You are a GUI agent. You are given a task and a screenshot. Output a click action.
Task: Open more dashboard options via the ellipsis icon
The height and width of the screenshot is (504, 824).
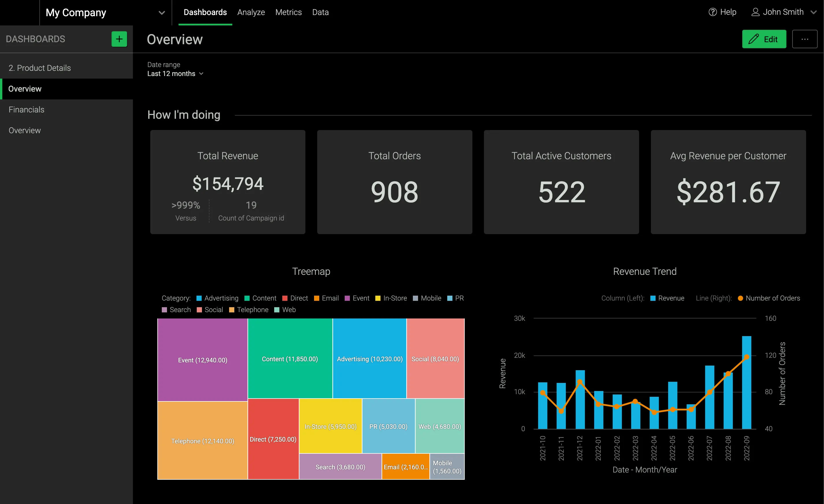[x=805, y=39]
